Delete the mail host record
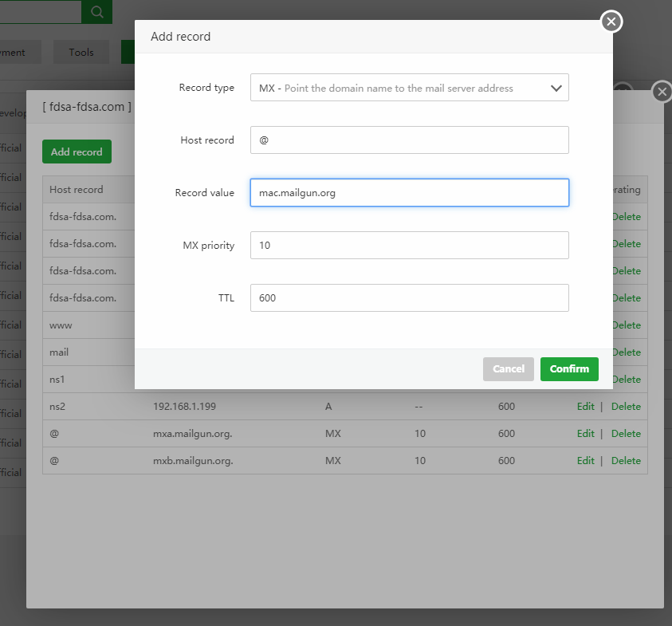672x626 pixels. tap(626, 352)
